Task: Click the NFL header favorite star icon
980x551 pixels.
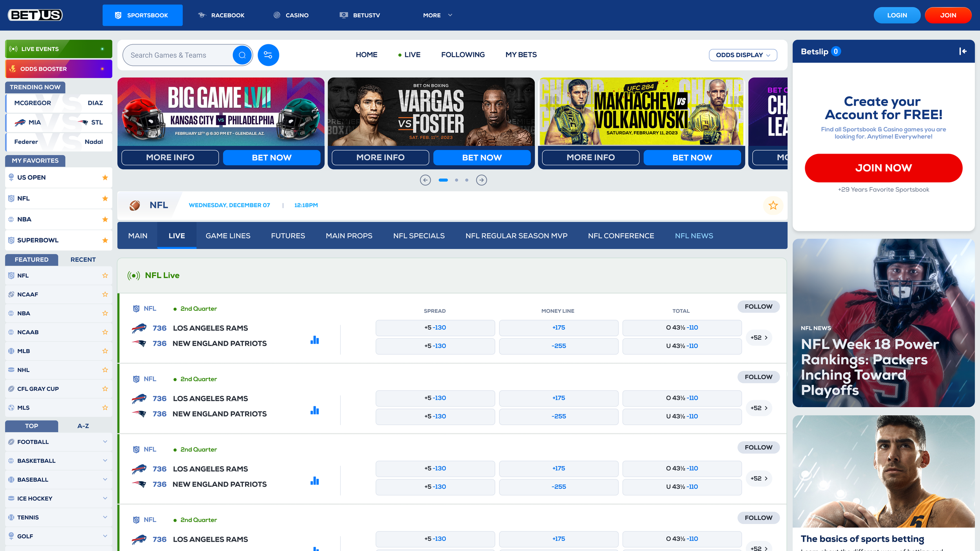Action: click(773, 205)
